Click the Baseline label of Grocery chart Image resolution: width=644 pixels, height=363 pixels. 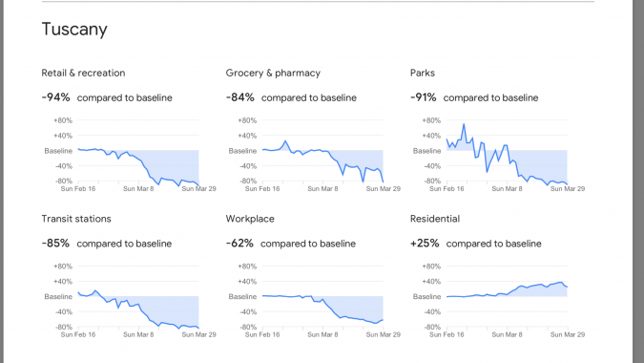(x=242, y=151)
